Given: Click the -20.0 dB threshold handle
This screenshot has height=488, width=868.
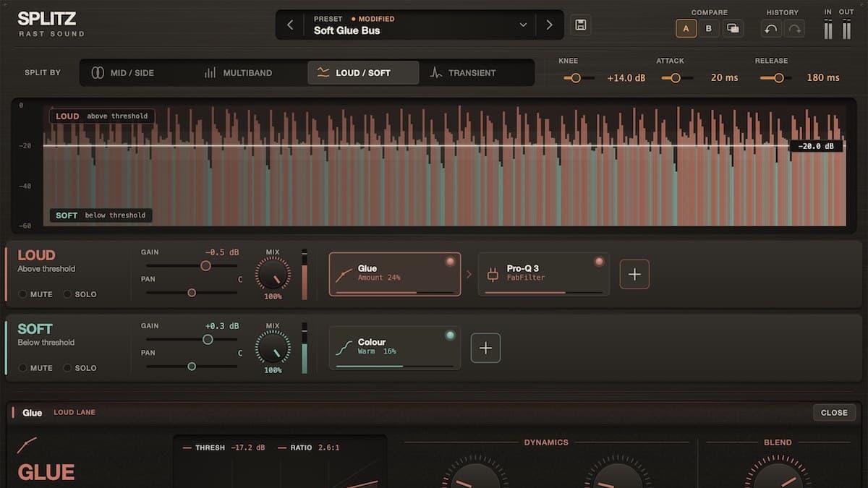Looking at the screenshot, I should tap(815, 146).
